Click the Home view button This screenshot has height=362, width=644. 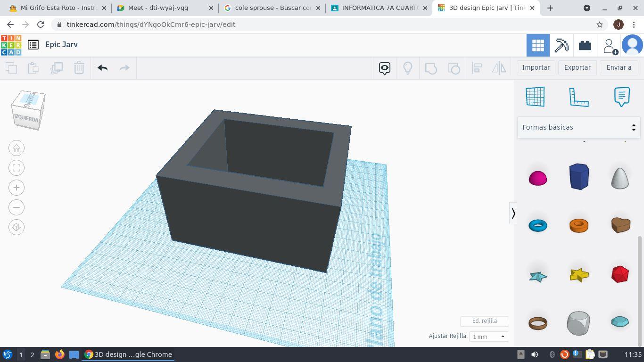(17, 148)
